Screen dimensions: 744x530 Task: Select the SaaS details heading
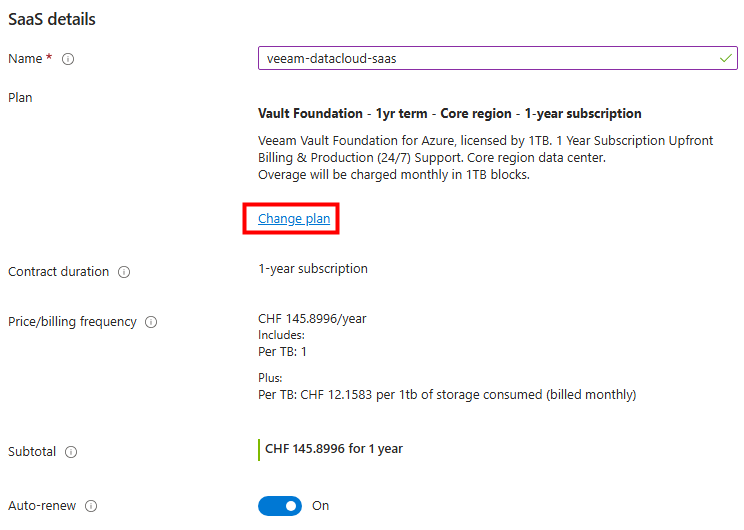pyautogui.click(x=52, y=19)
